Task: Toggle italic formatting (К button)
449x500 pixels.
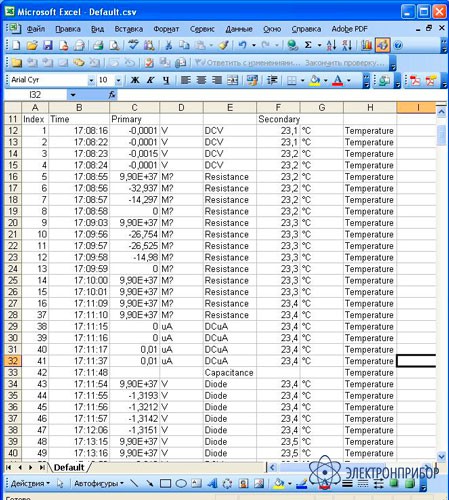Action: [150, 80]
